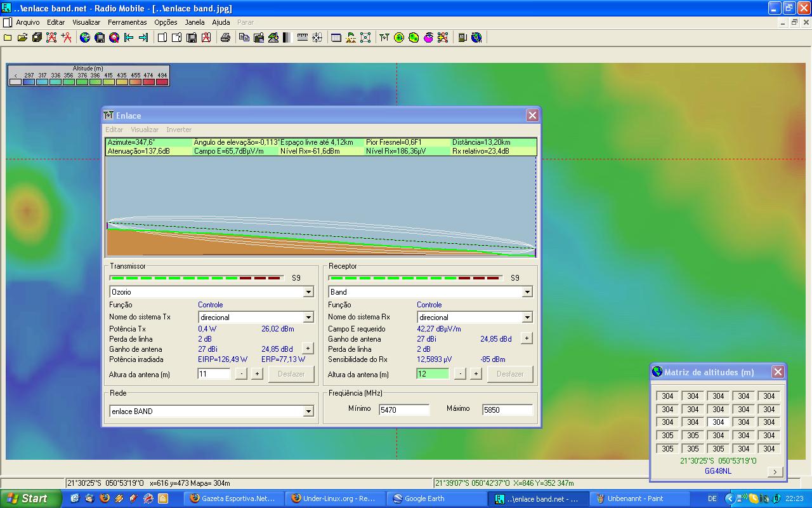Viewport: 812px width, 508px height.
Task: Click the minimum frequency field showing 5470
Action: coord(404,410)
